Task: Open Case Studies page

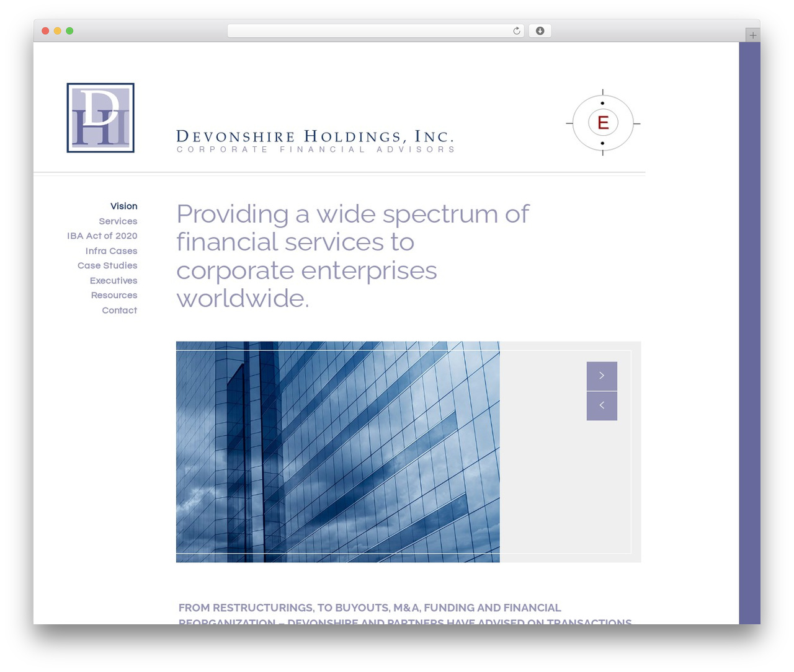Action: 107,265
